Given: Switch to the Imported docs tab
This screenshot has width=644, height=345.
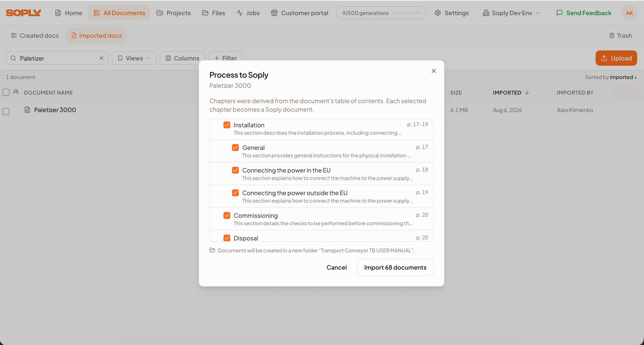Looking at the screenshot, I should tap(96, 36).
